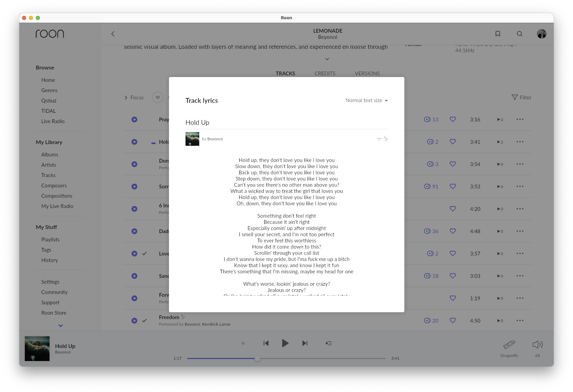Open the 36 plays indicator
This screenshot has width=573, height=392.
pyautogui.click(x=431, y=231)
